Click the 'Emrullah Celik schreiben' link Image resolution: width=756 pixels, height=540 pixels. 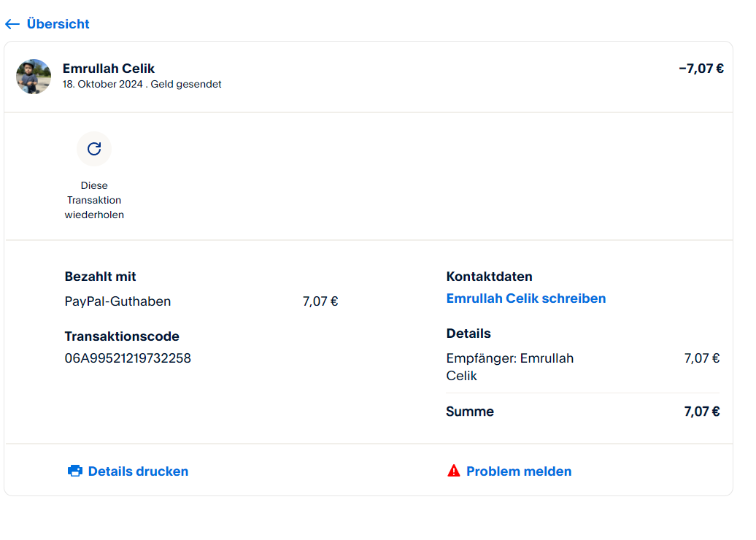pyautogui.click(x=525, y=298)
